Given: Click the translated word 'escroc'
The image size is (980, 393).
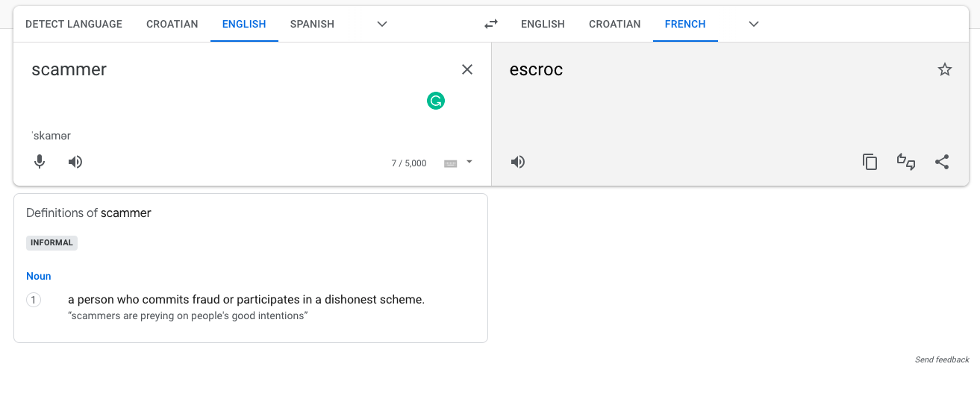Looking at the screenshot, I should tap(536, 70).
